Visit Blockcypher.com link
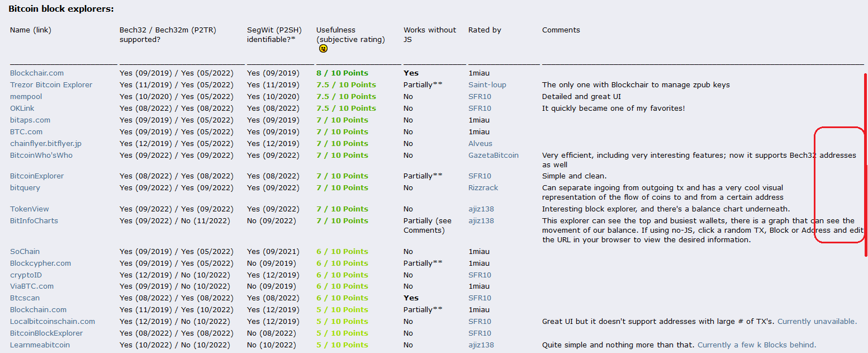 click(40, 263)
